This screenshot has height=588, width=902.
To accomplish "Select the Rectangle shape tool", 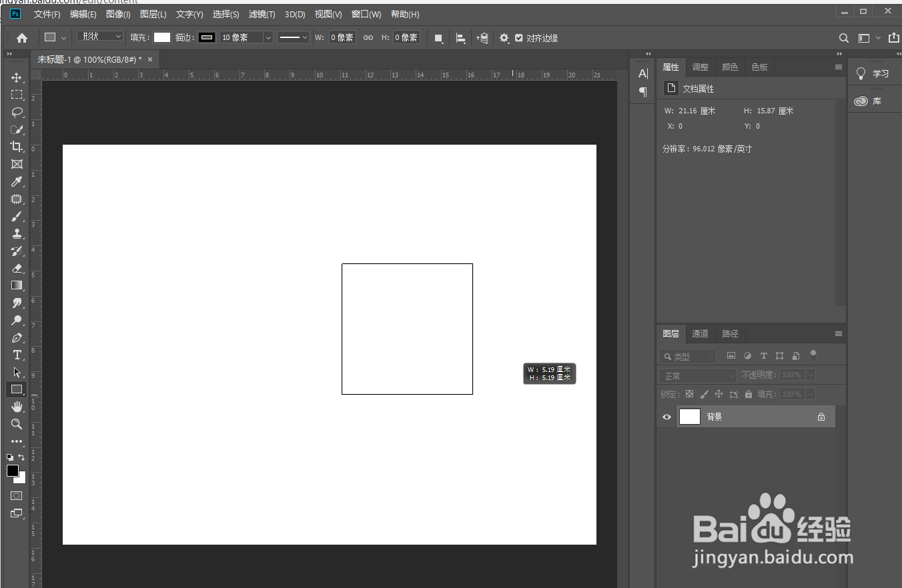I will click(17, 389).
